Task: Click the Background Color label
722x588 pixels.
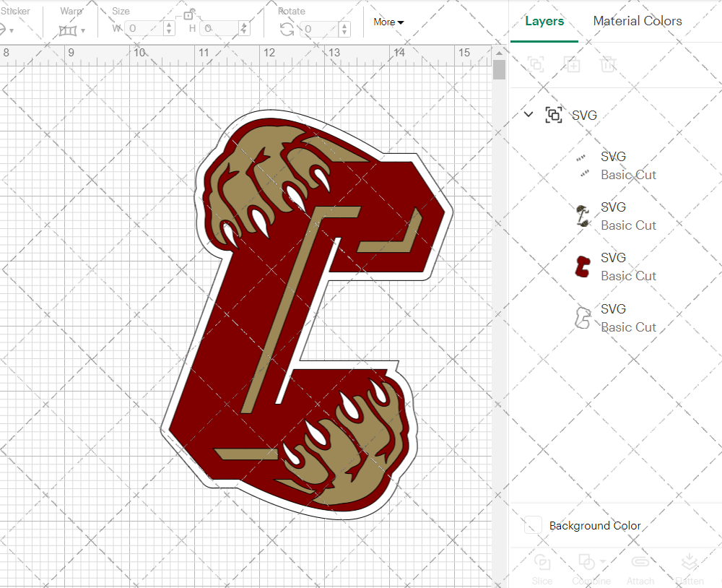Action: [x=595, y=525]
